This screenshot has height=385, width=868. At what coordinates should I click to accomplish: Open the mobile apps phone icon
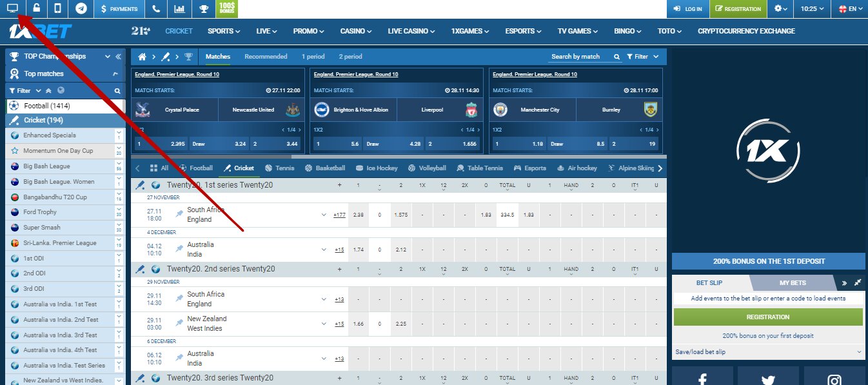[x=58, y=9]
